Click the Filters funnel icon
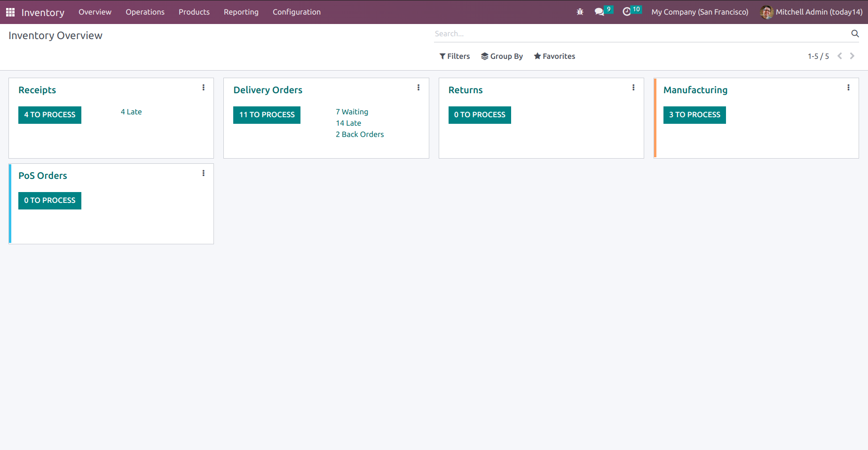The width and height of the screenshot is (868, 450). pyautogui.click(x=442, y=56)
